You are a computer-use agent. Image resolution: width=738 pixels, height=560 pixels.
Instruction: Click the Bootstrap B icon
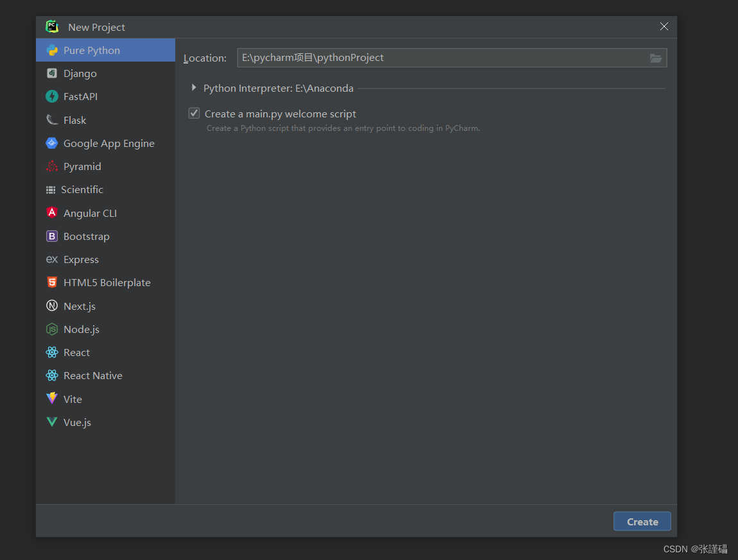(x=52, y=236)
